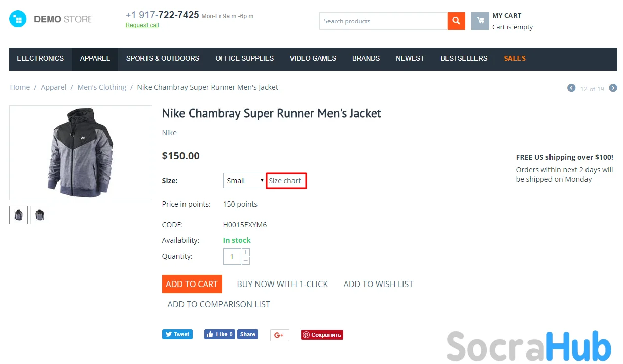This screenshot has height=364, width=623.
Task: Focus the Search products field
Action: (383, 21)
